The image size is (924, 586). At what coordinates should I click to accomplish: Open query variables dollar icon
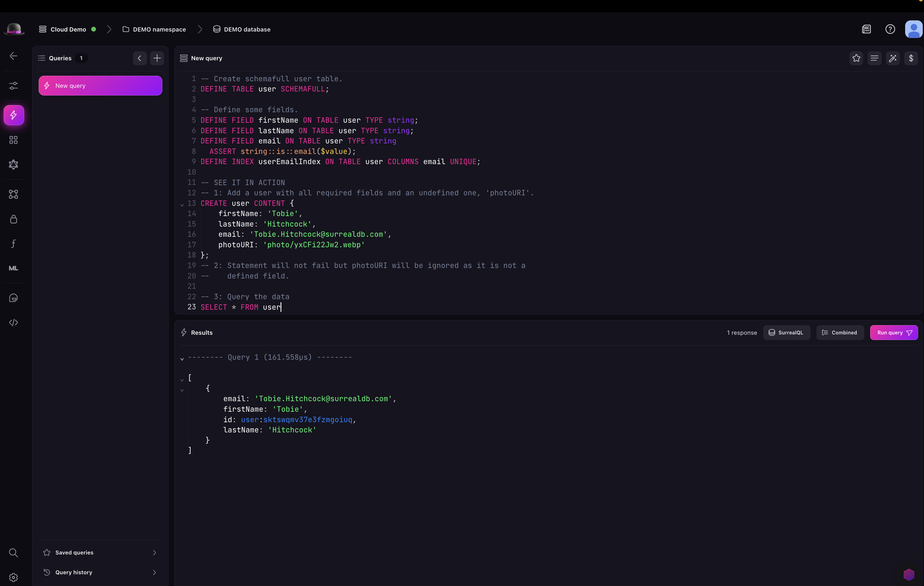[911, 58]
